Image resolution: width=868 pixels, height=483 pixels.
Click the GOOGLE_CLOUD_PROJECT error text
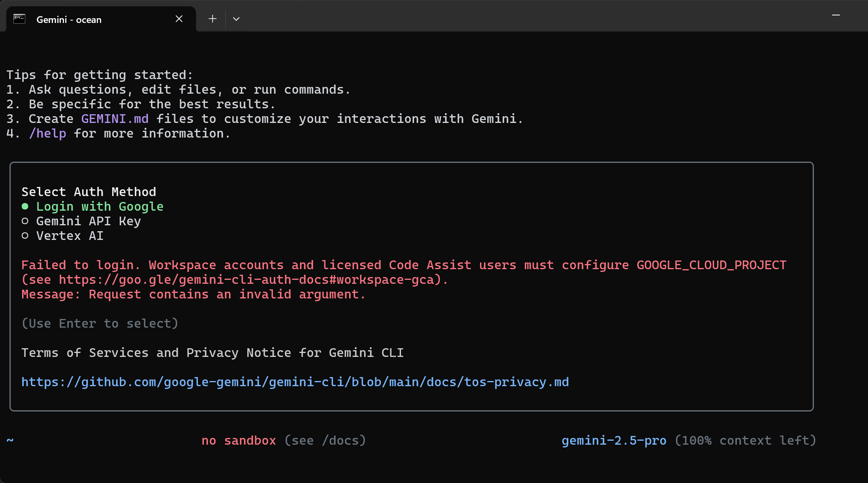711,265
